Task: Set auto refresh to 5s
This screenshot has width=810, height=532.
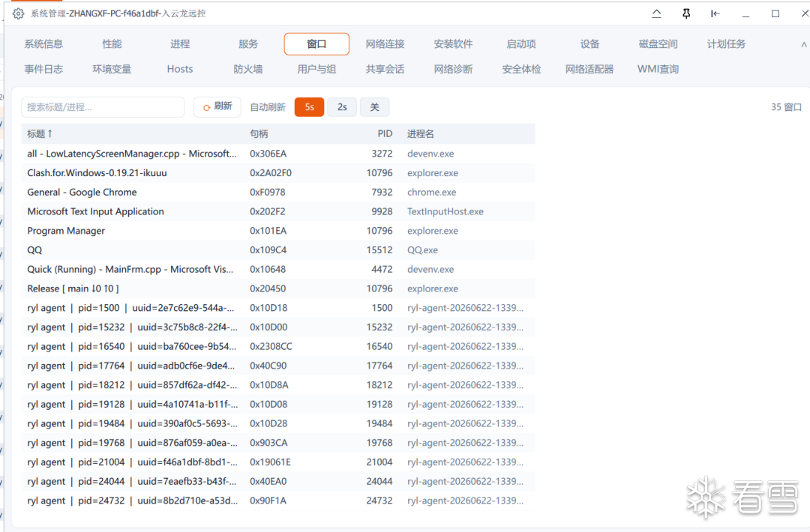Action: click(309, 107)
